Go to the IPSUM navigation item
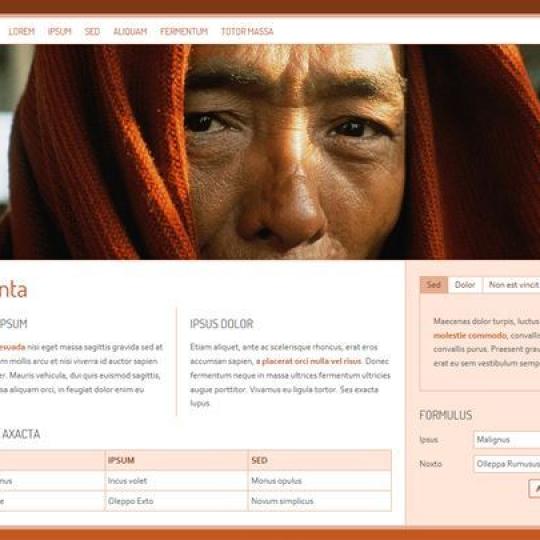The image size is (540, 540). point(59,31)
